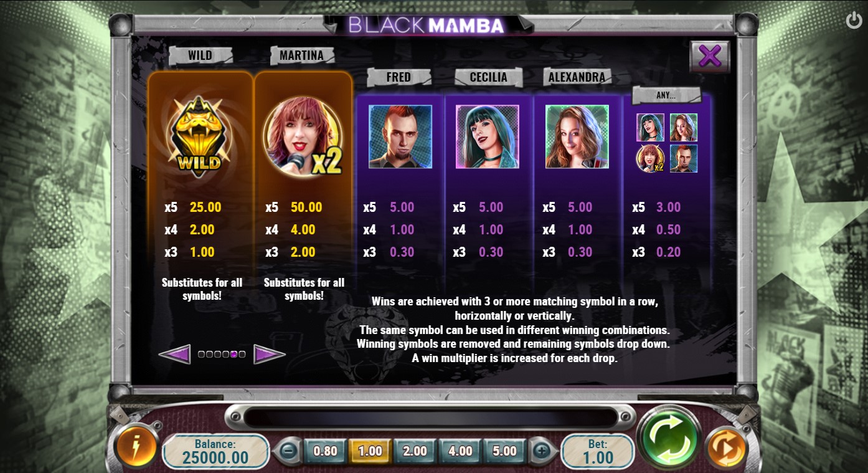Click the power icon in top corner

coord(854,20)
